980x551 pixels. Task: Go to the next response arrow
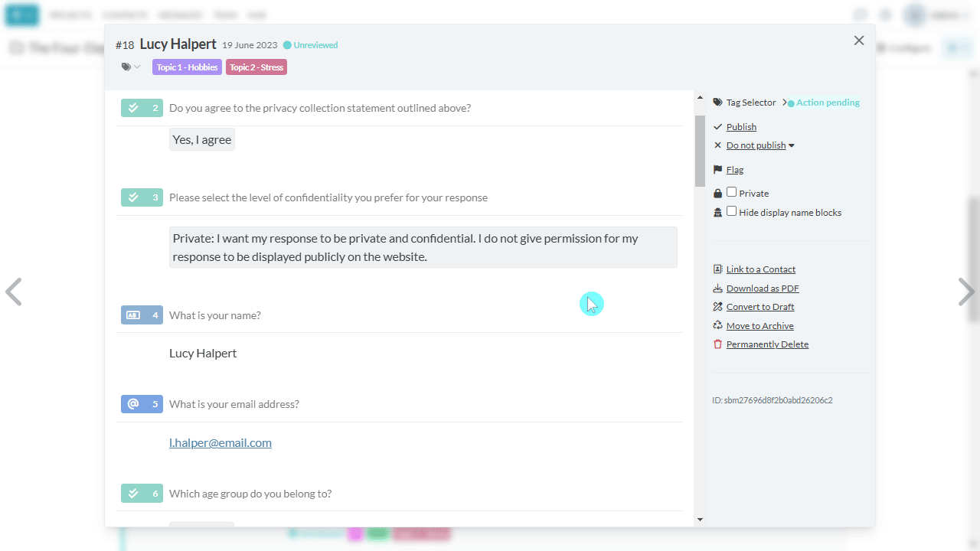coord(966,292)
